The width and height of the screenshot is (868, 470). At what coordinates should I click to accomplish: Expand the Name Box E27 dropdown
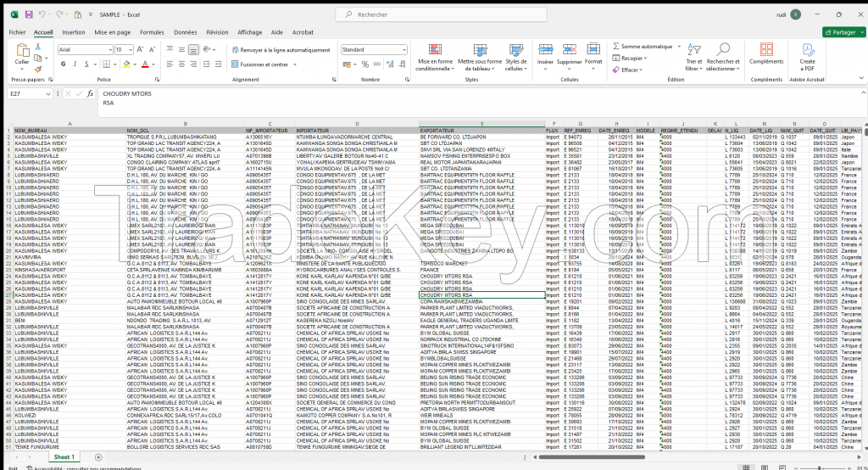click(x=47, y=93)
